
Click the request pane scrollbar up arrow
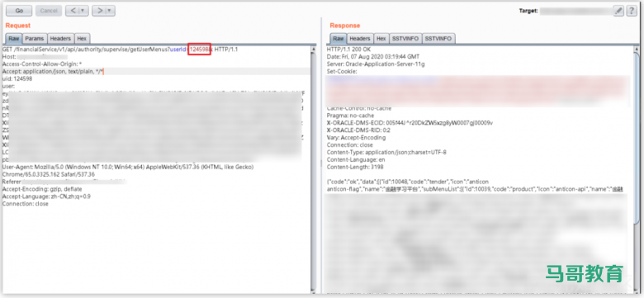coord(314,50)
